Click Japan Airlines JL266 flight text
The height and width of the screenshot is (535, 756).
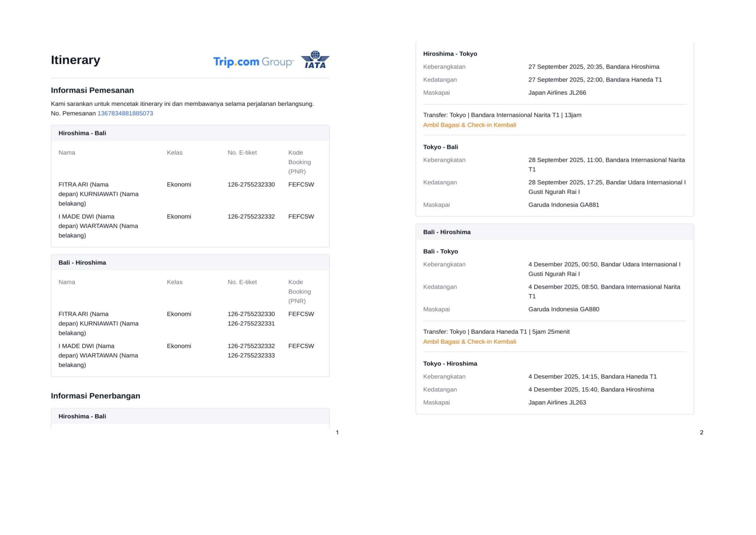pos(557,93)
